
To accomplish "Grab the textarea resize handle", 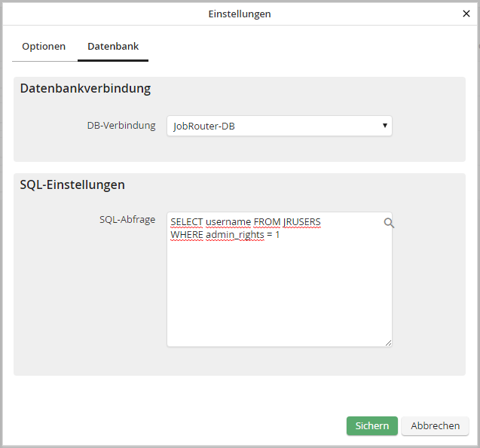I will 388,343.
